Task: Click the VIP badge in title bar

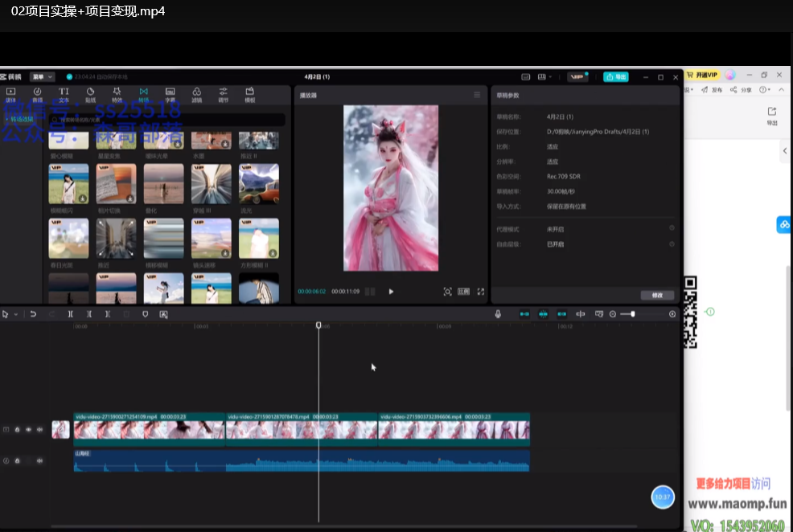Action: coord(577,77)
